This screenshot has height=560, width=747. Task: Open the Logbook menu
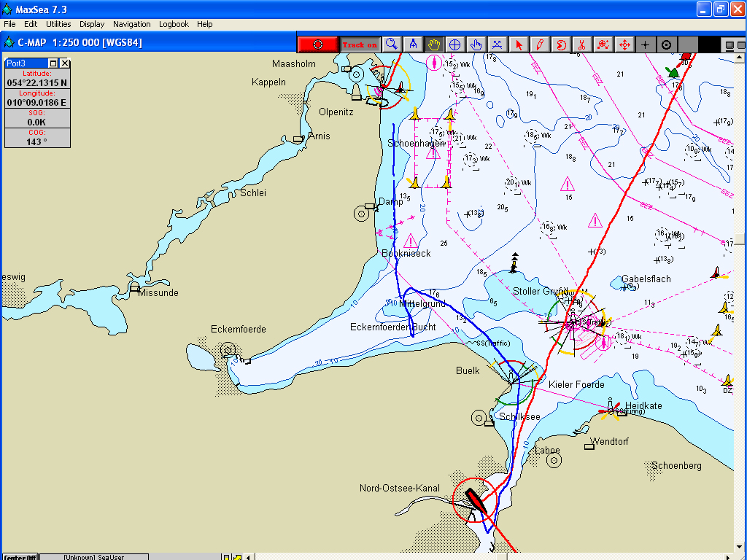coord(174,24)
